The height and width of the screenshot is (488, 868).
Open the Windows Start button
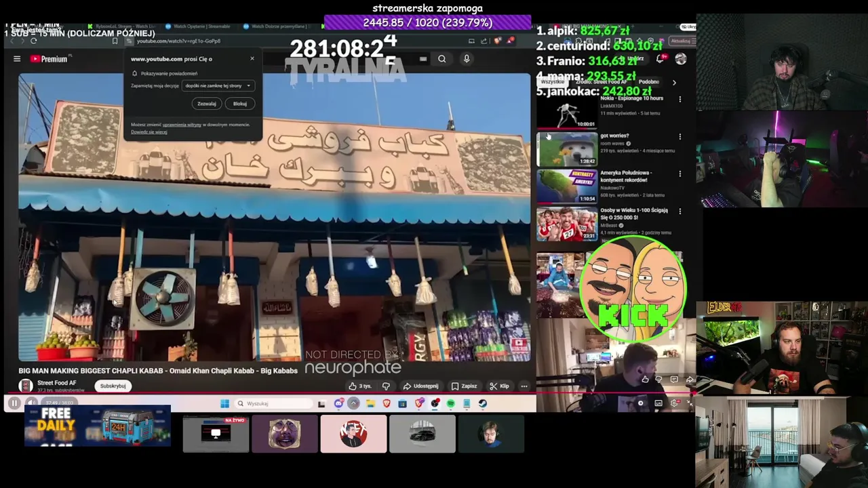pyautogui.click(x=224, y=404)
